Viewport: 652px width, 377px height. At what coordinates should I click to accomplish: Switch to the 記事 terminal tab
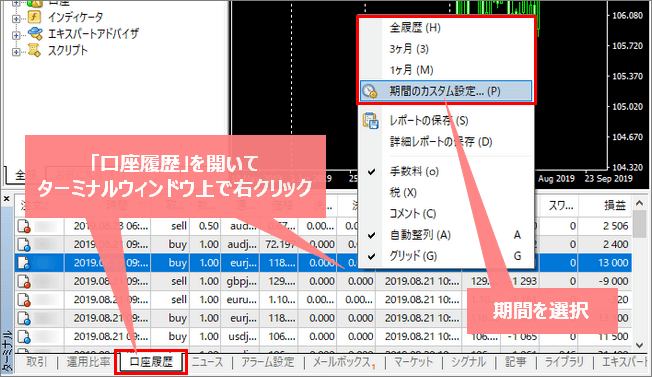(516, 362)
